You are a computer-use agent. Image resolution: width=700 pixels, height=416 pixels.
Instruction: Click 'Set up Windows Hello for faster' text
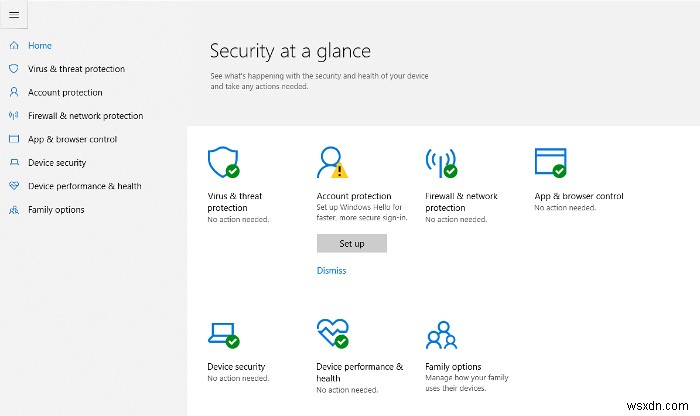tap(362, 212)
